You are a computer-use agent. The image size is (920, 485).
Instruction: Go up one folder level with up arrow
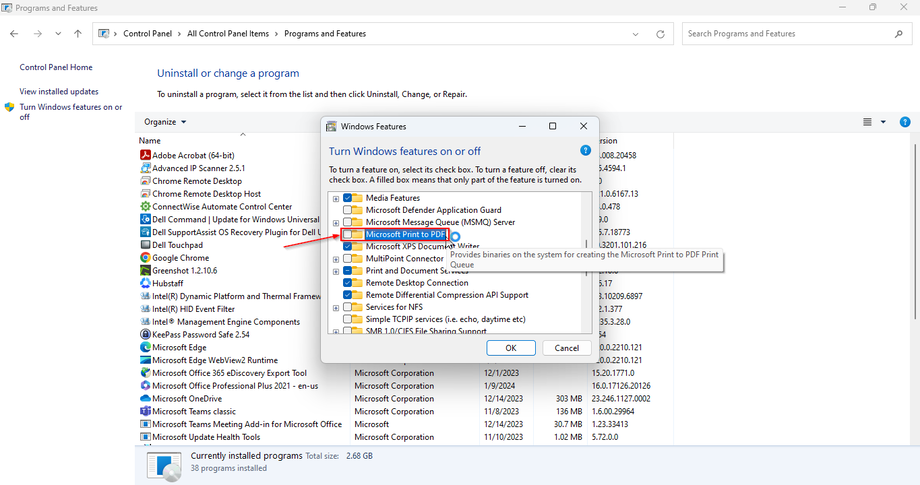click(78, 33)
